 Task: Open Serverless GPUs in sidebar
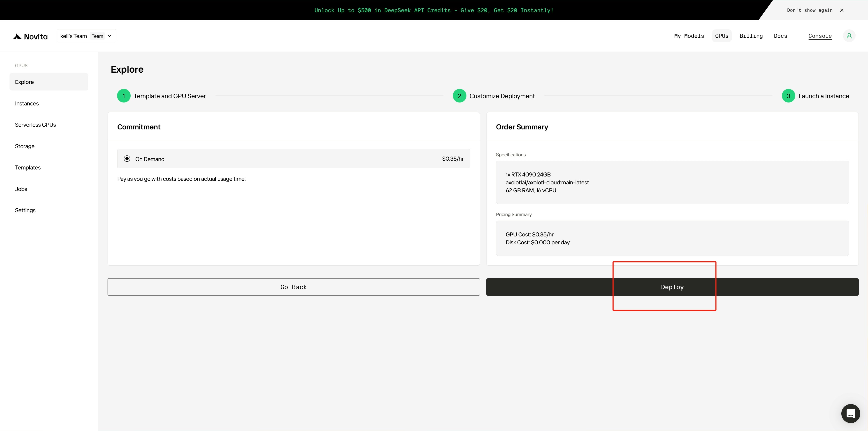coord(35,125)
